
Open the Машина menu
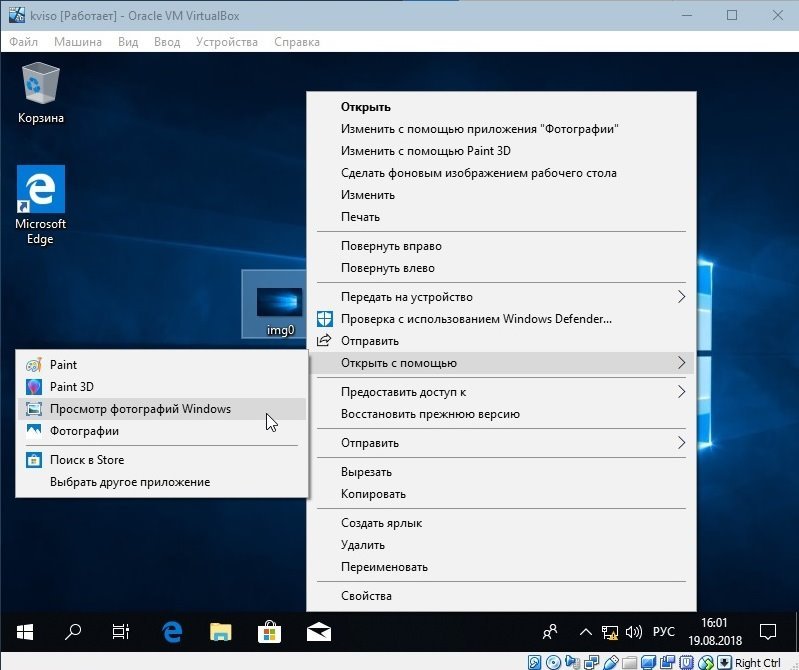pos(78,42)
